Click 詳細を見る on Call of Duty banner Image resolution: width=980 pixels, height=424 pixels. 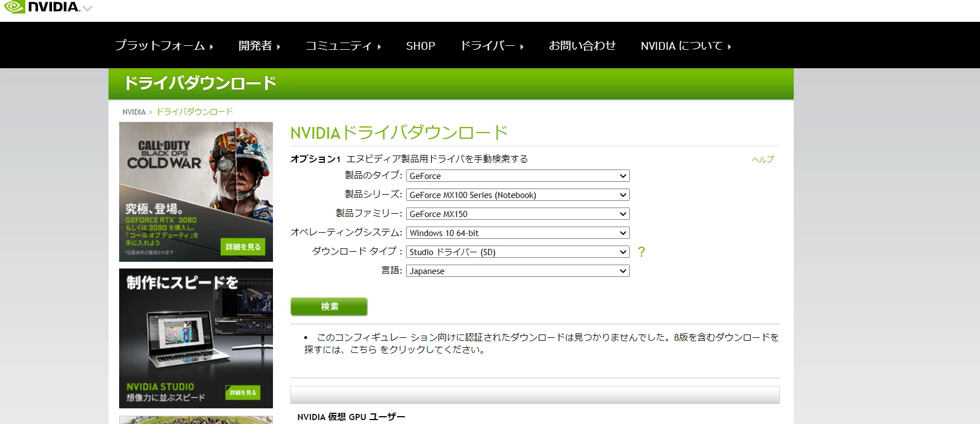[243, 247]
